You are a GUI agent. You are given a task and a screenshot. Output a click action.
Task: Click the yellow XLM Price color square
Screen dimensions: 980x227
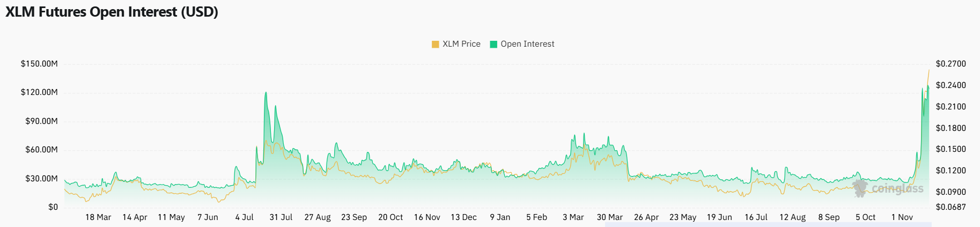point(436,44)
